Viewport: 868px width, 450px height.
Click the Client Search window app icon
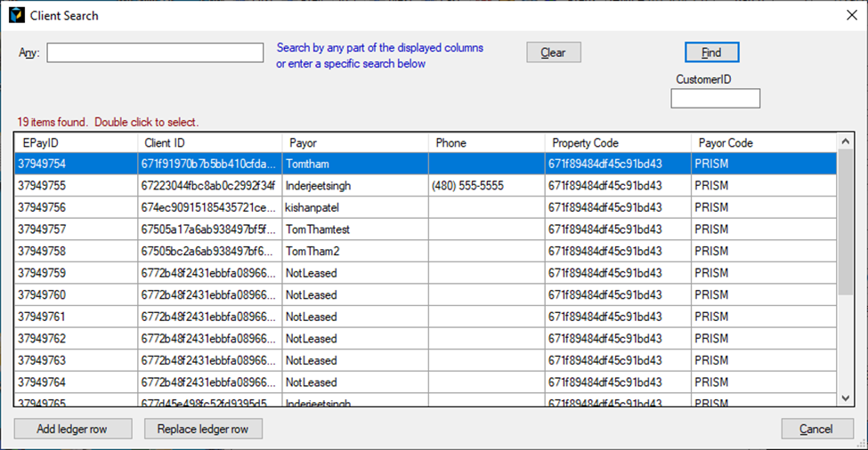coord(16,15)
